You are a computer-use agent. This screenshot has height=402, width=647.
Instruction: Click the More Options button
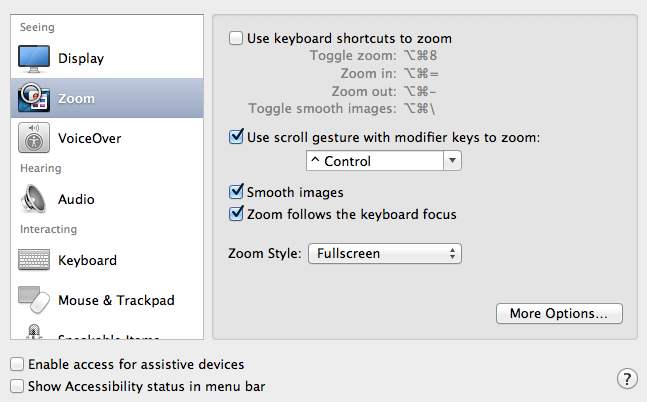click(x=559, y=314)
